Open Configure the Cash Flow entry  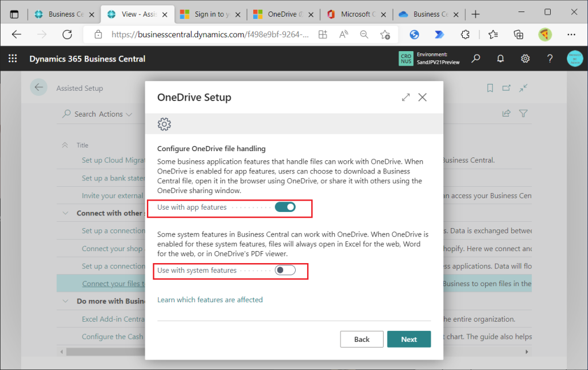coord(113,337)
